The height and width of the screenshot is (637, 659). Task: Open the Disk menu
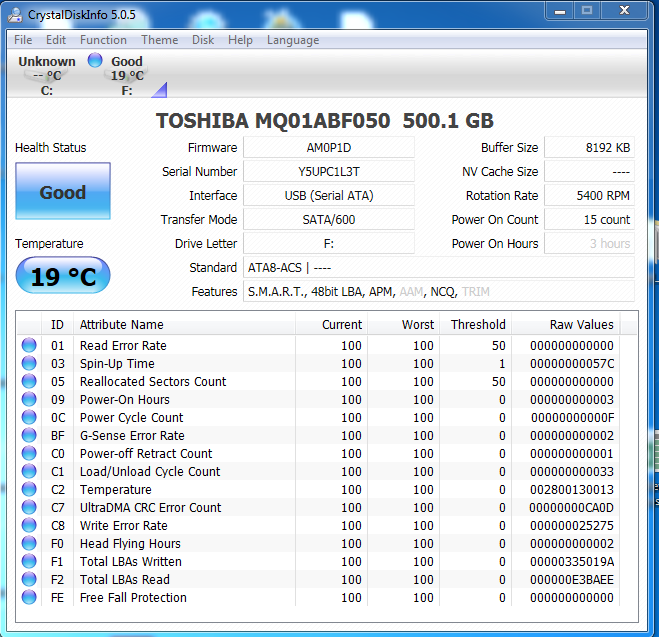click(203, 40)
